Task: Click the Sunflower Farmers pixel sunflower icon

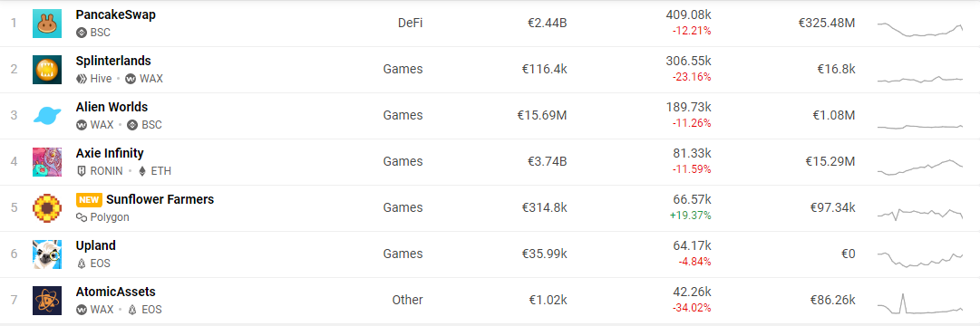Action: (47, 208)
